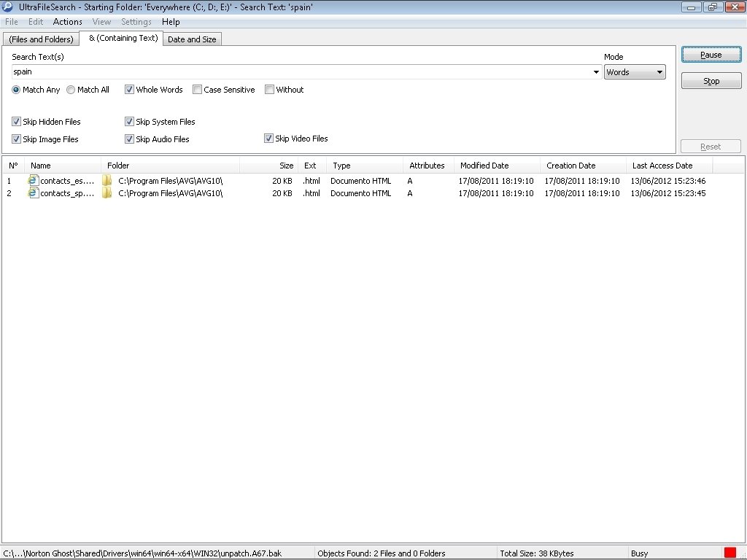Open the Help menu
Viewport: 747px width, 560px height.
pos(171,22)
